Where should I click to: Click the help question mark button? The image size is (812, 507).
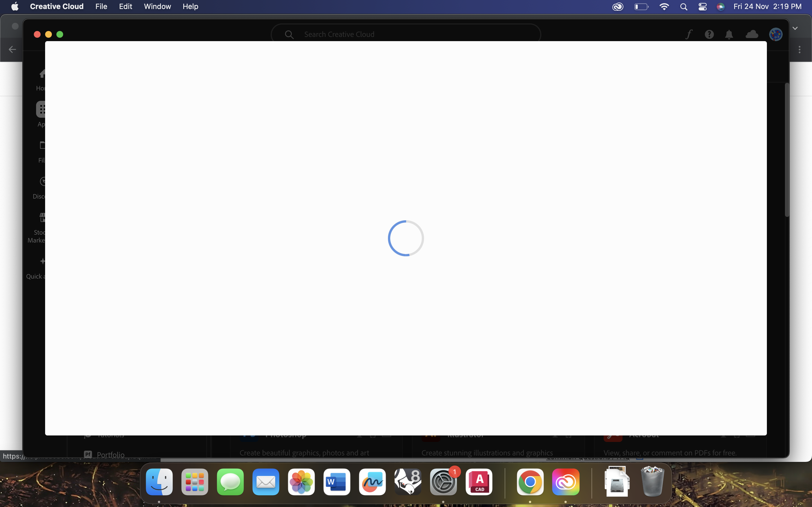709,34
